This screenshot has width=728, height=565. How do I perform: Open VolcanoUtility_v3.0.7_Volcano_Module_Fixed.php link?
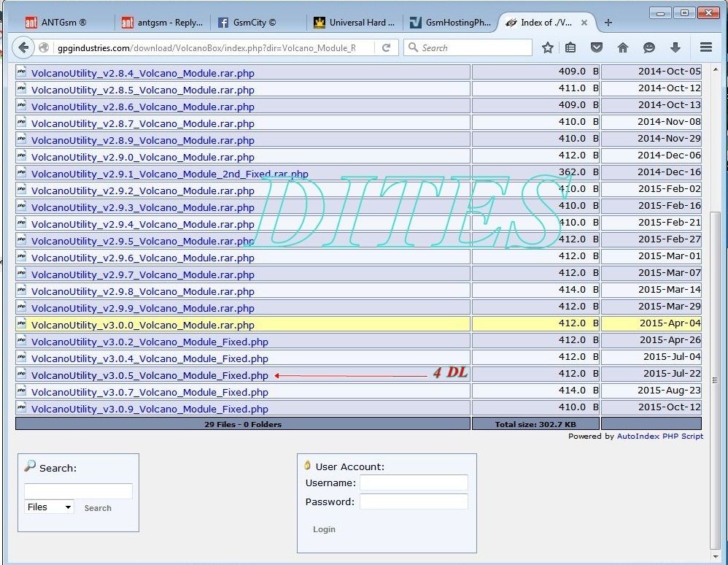point(150,392)
